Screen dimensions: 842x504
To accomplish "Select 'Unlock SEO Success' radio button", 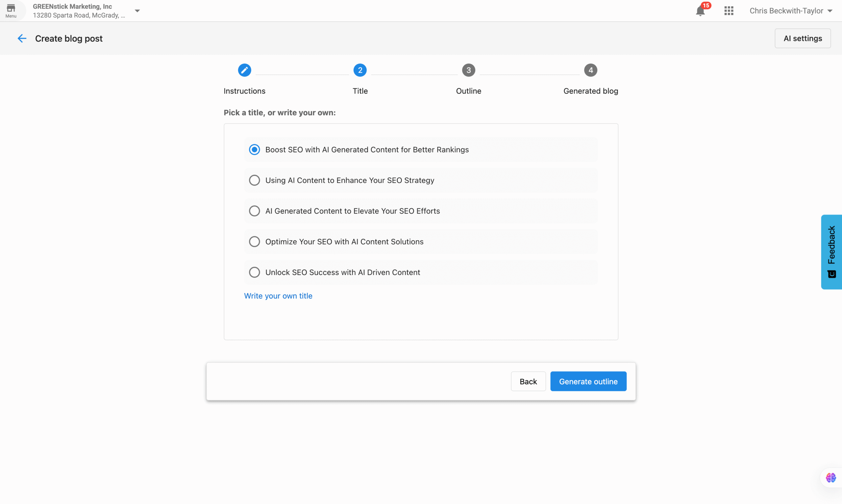I will (254, 272).
